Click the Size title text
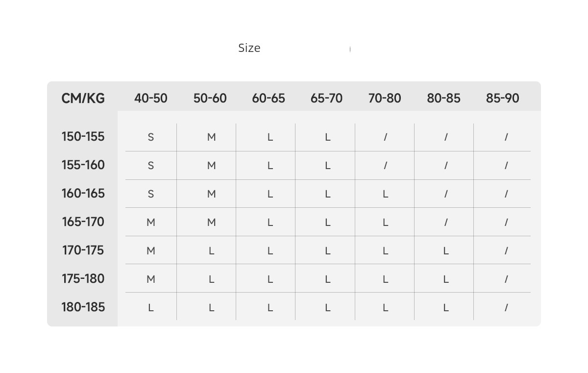 (249, 48)
